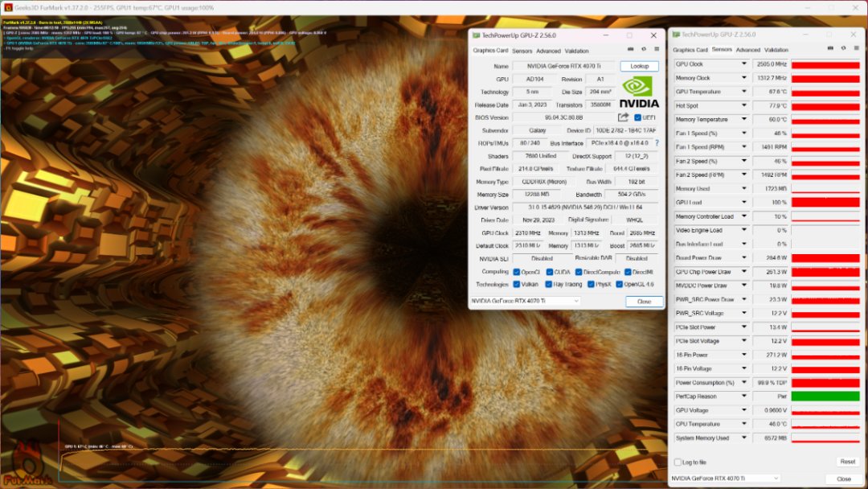Toggle the OpenCL checkbox
Image resolution: width=868 pixels, height=489 pixels.
coord(517,272)
